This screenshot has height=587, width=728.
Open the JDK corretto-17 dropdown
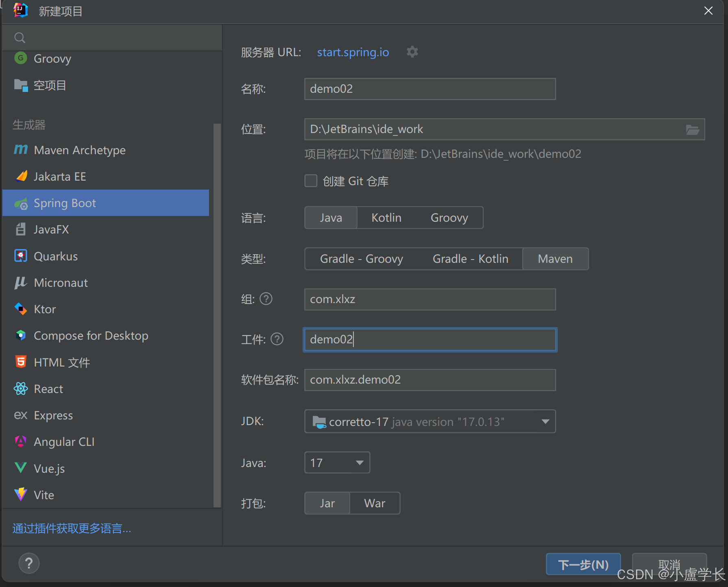point(430,421)
